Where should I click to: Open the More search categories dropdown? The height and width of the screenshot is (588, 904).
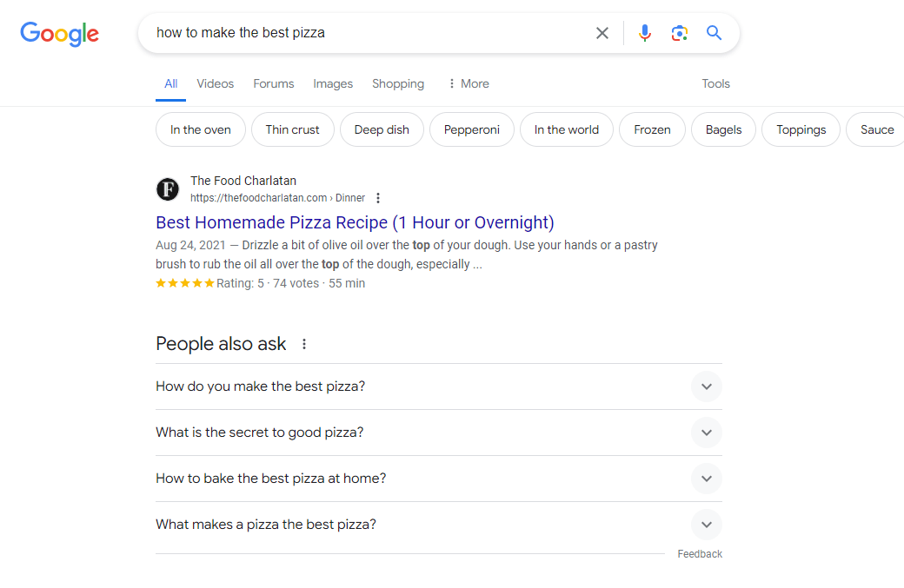pos(469,83)
